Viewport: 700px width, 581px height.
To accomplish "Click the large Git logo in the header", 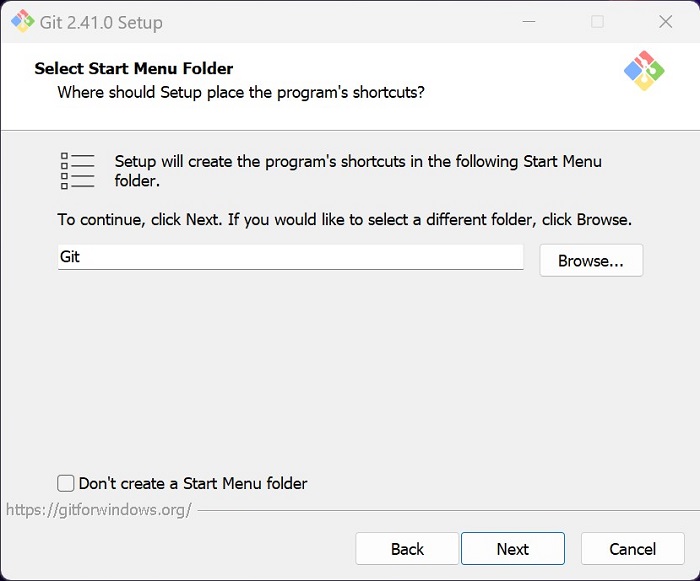I will [x=644, y=71].
